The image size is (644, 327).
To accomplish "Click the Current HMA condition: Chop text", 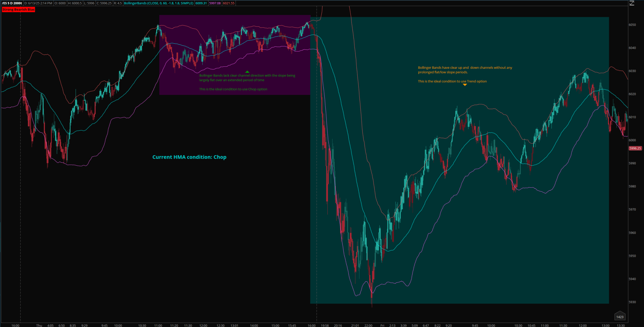I will [189, 157].
